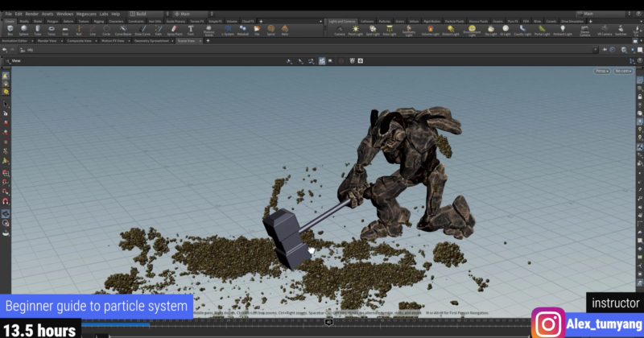644x338 pixels.
Task: Click the Sky Light shelf tool
Action: (x=491, y=31)
